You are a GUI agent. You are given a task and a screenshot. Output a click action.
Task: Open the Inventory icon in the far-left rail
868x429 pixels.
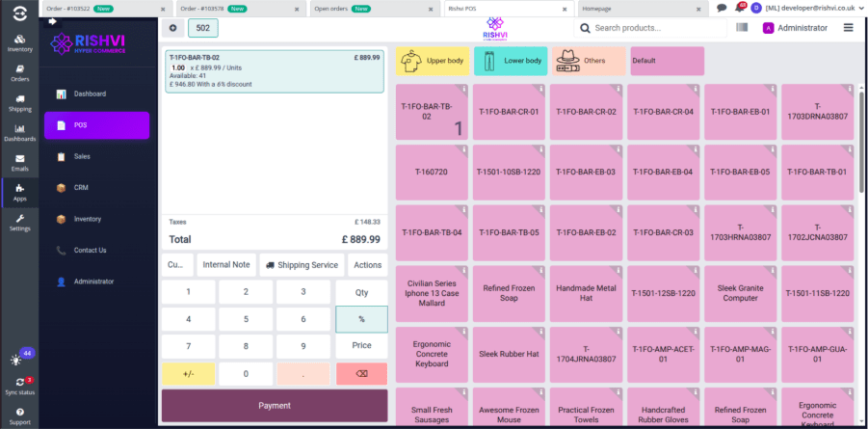19,41
